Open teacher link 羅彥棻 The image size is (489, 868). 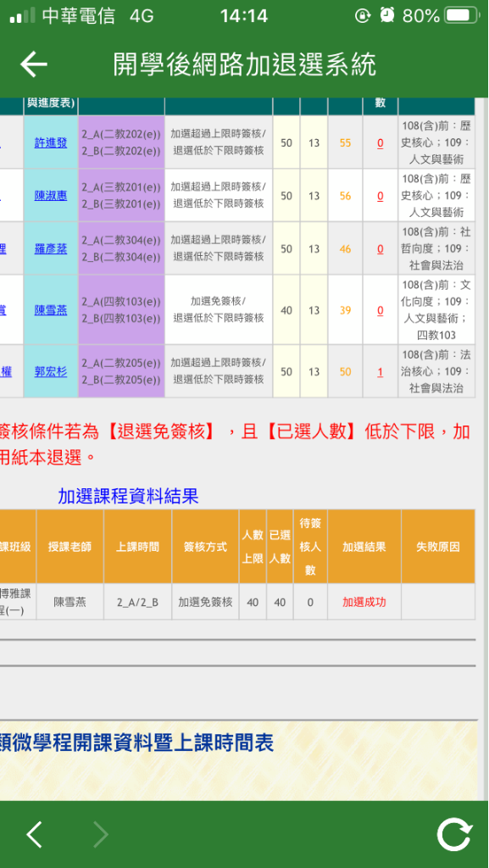pyautogui.click(x=51, y=248)
